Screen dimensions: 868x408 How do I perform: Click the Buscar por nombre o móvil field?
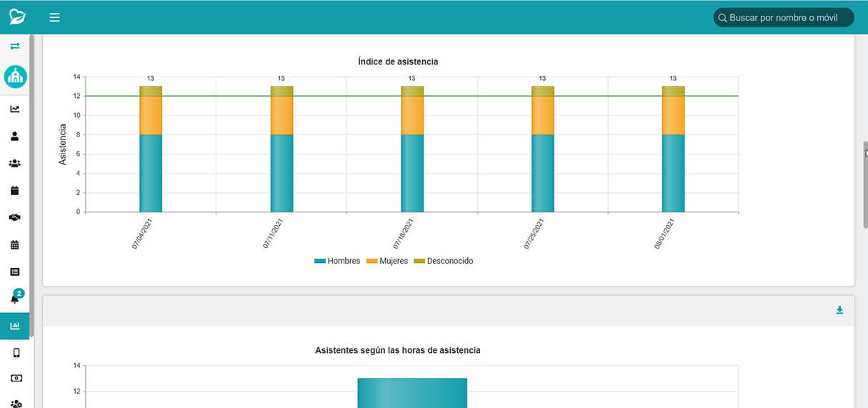[x=784, y=18]
